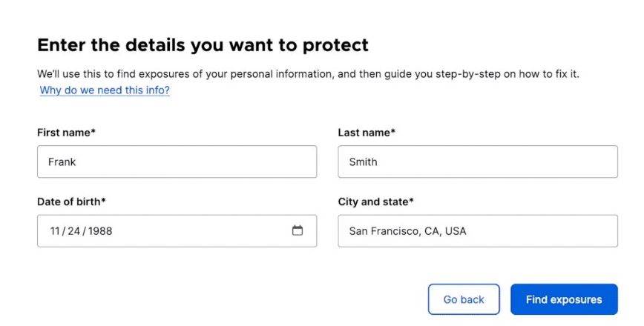Click the 'Why do we need this info?' link
This screenshot has width=644, height=326.
[x=105, y=90]
